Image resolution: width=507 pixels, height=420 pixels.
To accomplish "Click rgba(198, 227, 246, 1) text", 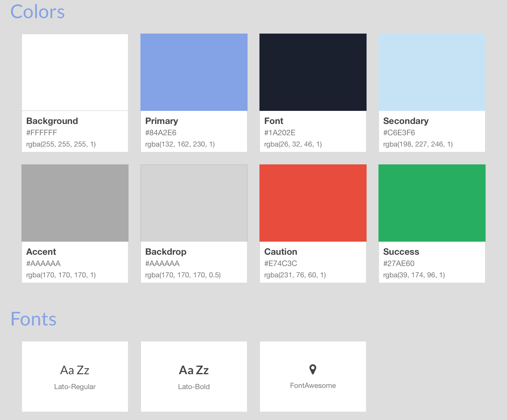I will pos(418,144).
